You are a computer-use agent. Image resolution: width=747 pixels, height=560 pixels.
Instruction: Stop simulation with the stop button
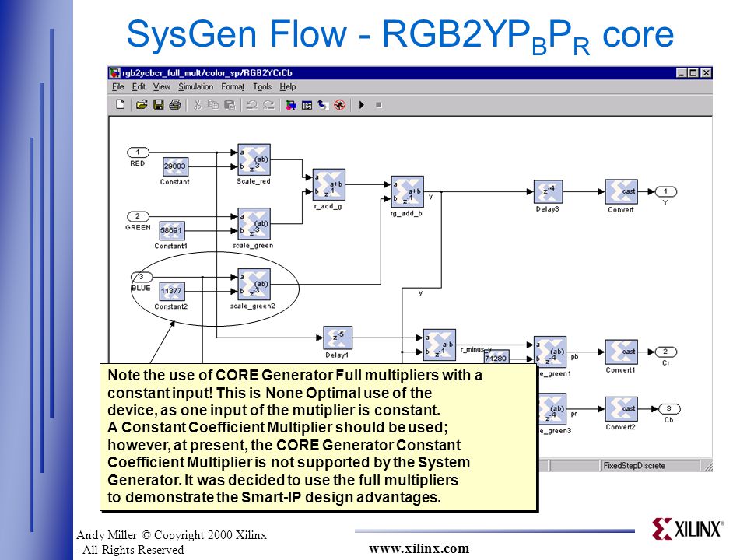pos(379,105)
